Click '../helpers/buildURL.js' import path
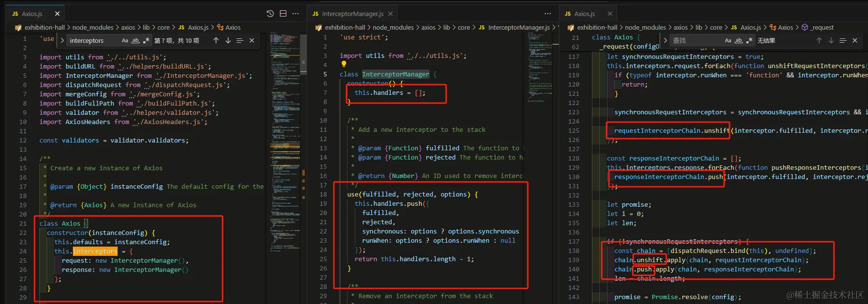Screen dimensions: 868x304 [x=165, y=66]
